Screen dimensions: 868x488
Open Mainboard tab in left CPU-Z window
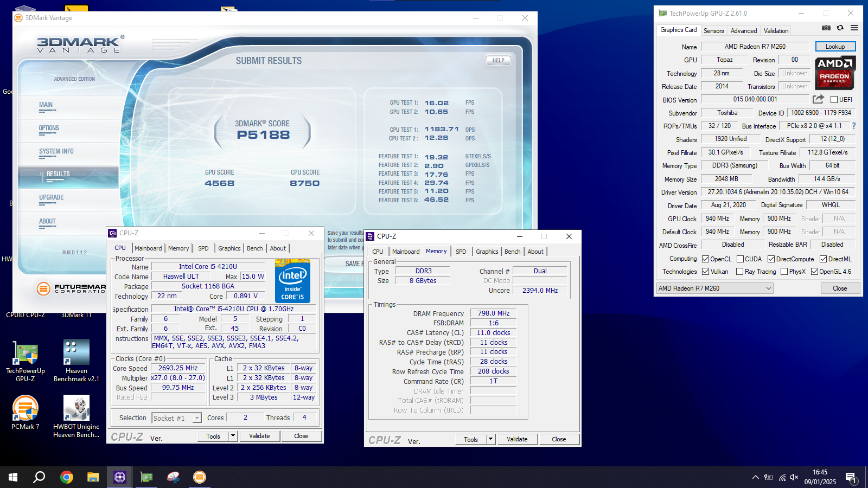click(148, 248)
